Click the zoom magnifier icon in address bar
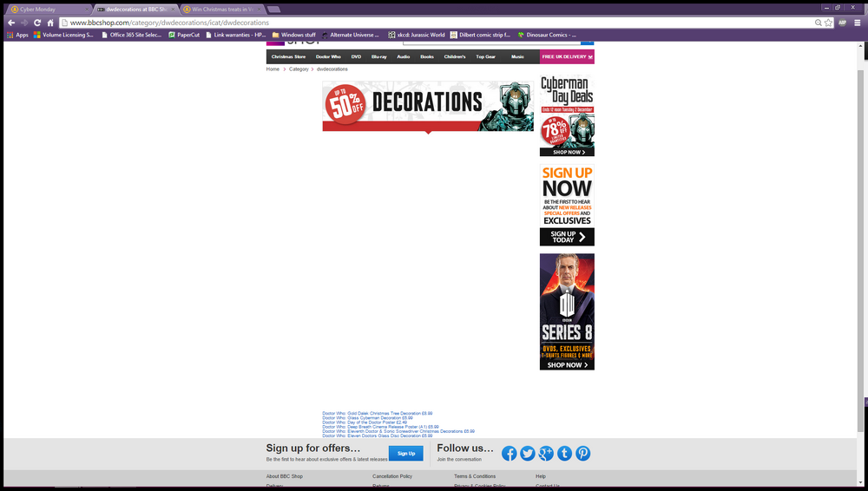The height and width of the screenshot is (491, 868). [819, 23]
